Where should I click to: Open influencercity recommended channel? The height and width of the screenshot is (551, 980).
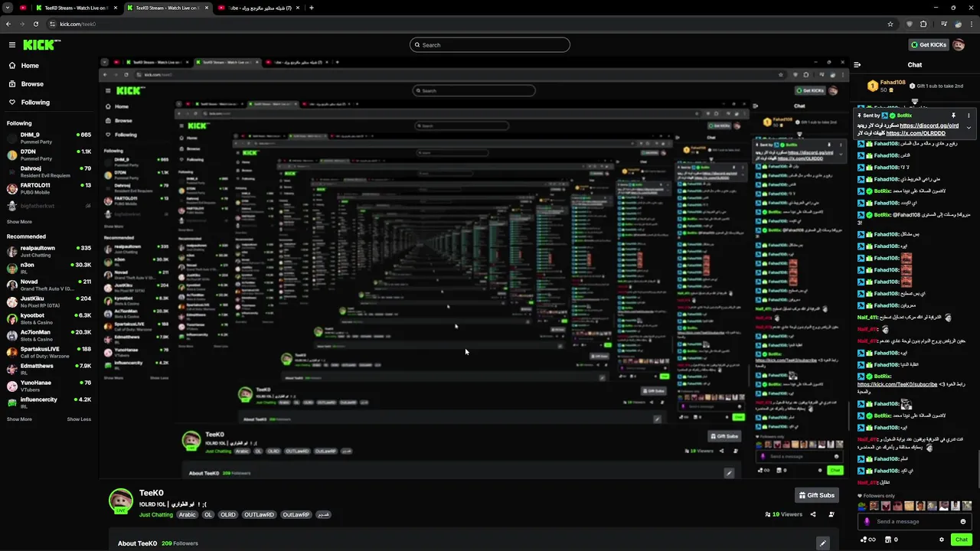(x=49, y=403)
